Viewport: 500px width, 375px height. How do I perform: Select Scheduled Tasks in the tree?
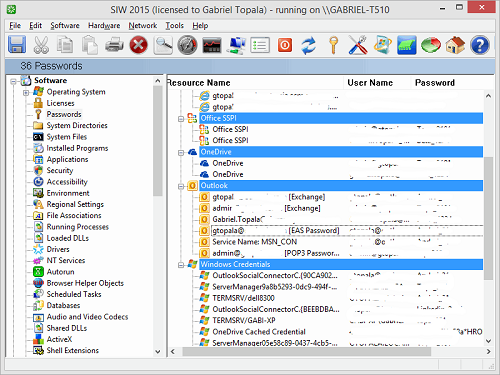74,294
